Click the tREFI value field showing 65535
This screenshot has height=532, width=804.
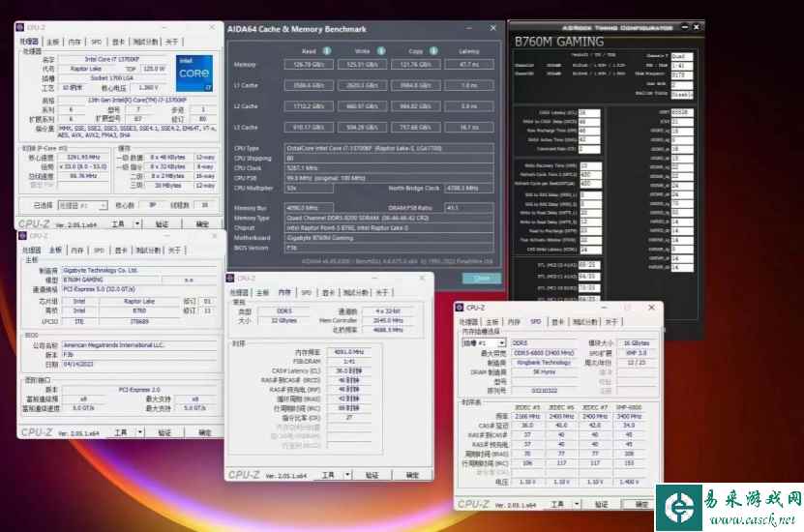(682, 112)
